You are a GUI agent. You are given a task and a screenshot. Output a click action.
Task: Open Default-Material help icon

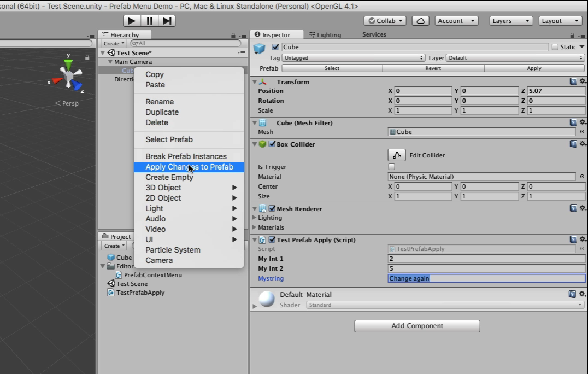(572, 294)
